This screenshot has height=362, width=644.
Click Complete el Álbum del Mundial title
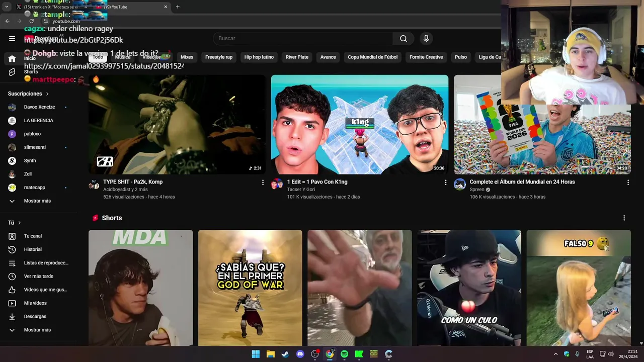522,182
